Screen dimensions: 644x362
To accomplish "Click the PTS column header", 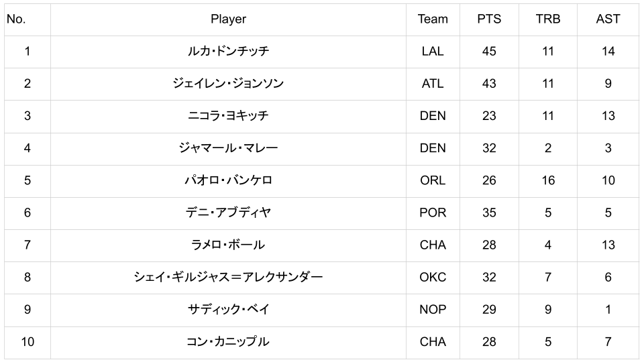I will tap(489, 19).
